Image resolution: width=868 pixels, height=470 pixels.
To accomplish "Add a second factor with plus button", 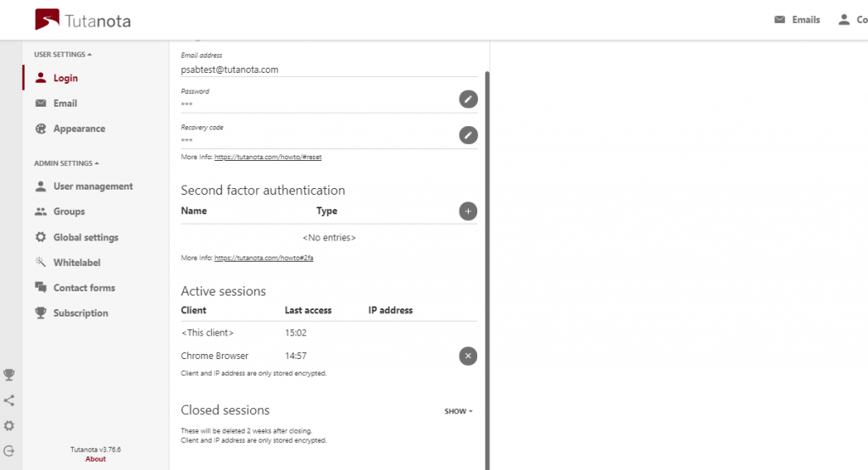I will coord(468,211).
